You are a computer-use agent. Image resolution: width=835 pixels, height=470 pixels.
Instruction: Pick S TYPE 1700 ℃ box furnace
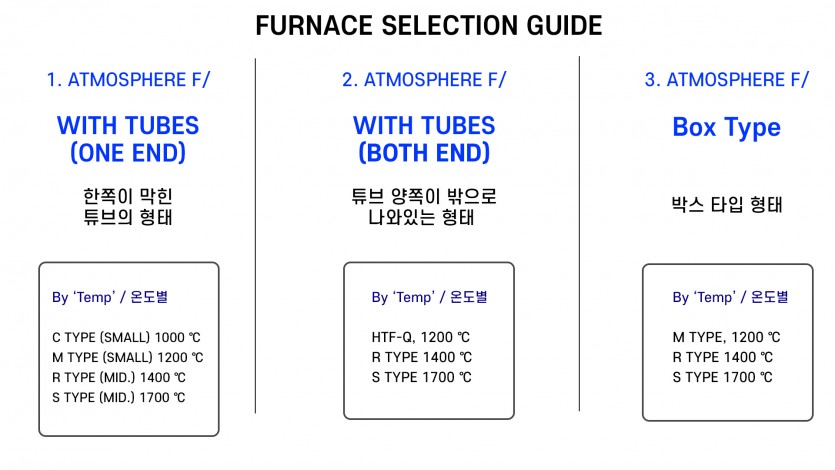tap(723, 377)
